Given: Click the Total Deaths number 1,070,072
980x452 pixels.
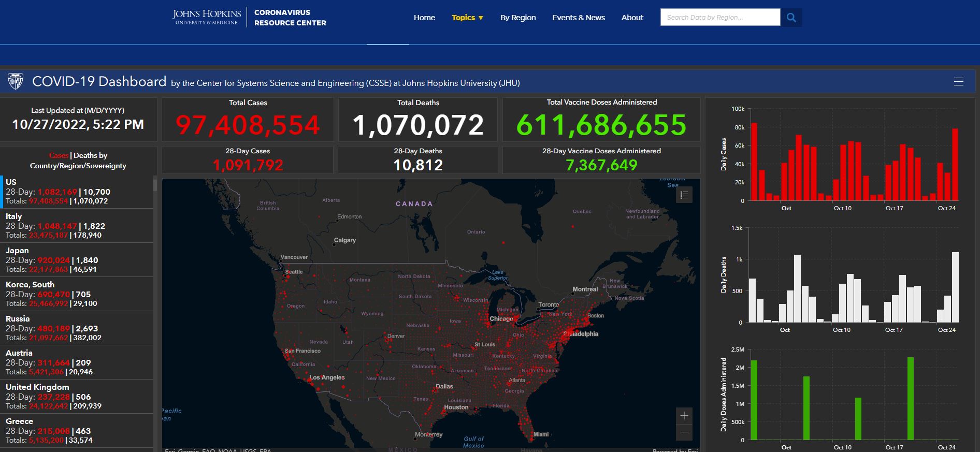Looking at the screenshot, I should tap(418, 125).
